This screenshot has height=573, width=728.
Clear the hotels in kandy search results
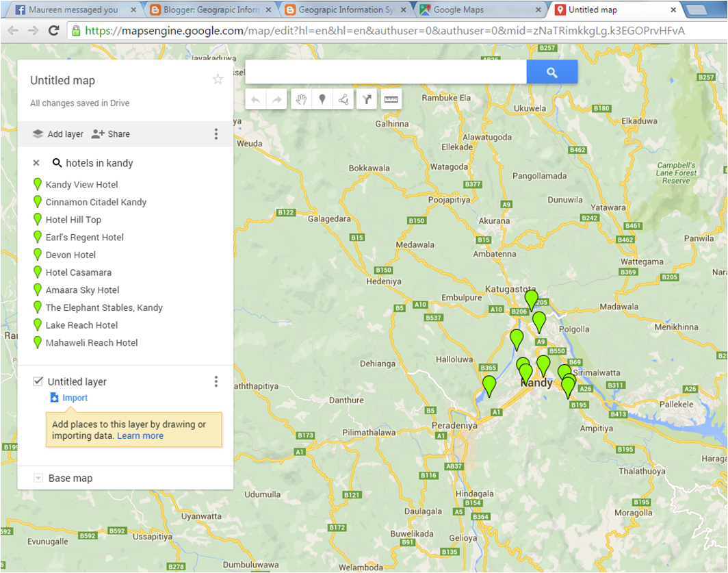(36, 163)
